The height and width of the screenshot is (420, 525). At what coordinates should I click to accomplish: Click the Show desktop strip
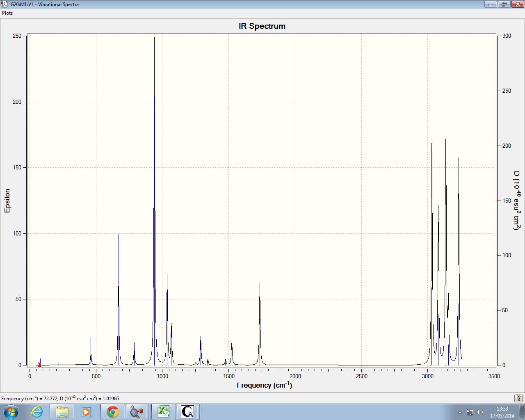522,411
